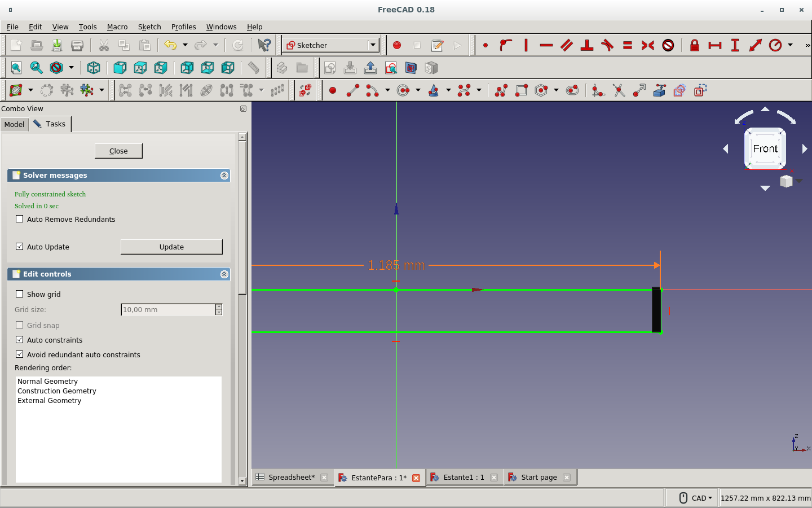Open the File menu
The height and width of the screenshot is (508, 812).
(12, 27)
